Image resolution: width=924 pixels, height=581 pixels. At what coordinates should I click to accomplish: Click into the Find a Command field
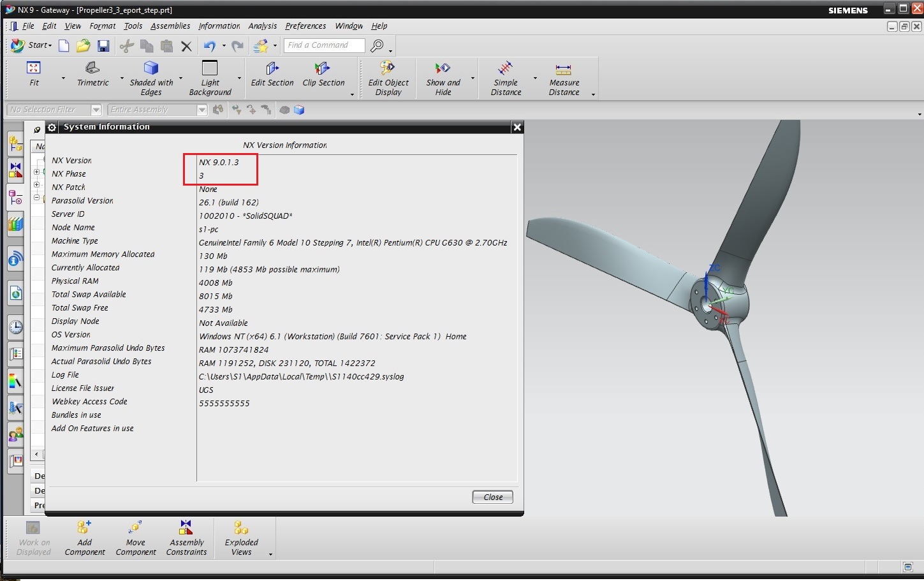point(325,45)
